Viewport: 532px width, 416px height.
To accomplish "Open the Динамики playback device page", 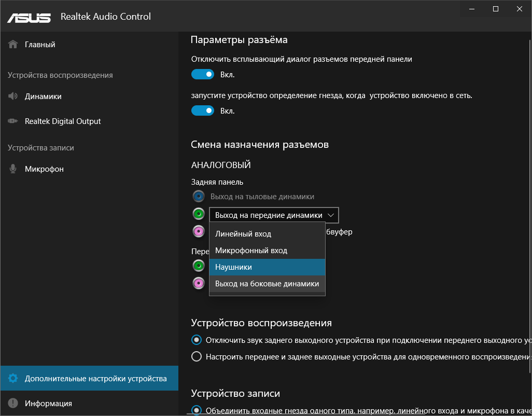I will coord(43,96).
